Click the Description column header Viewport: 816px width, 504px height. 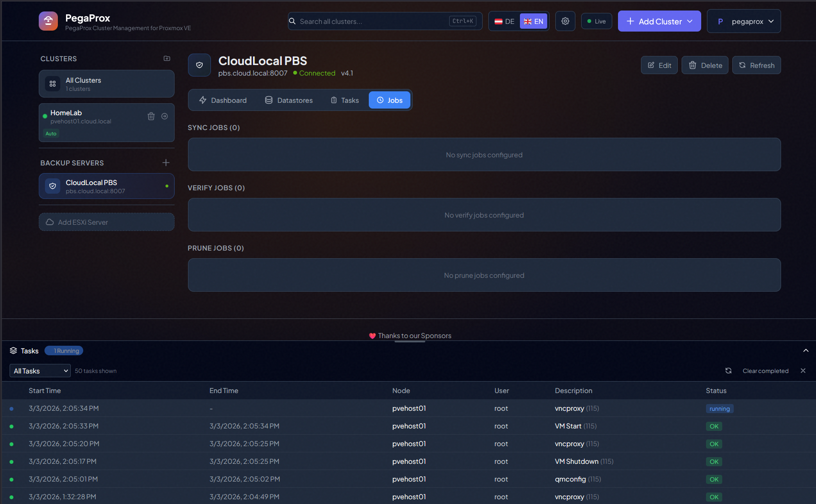click(573, 391)
